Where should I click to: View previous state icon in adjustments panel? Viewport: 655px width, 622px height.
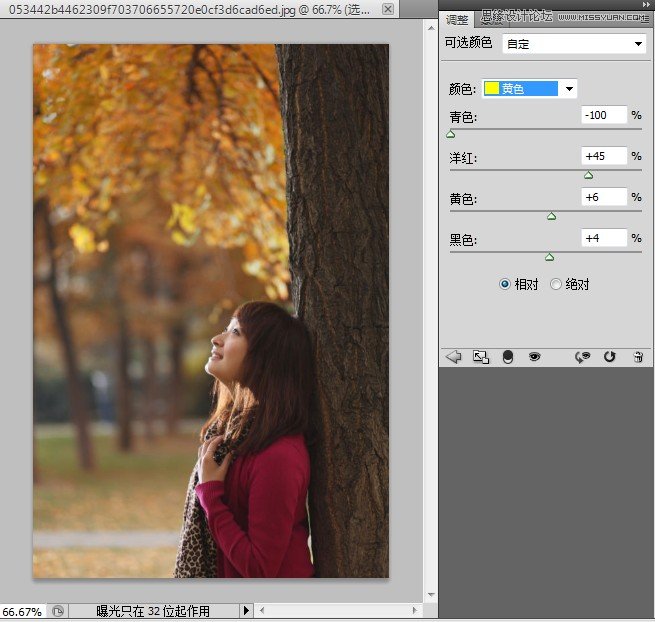tap(582, 357)
